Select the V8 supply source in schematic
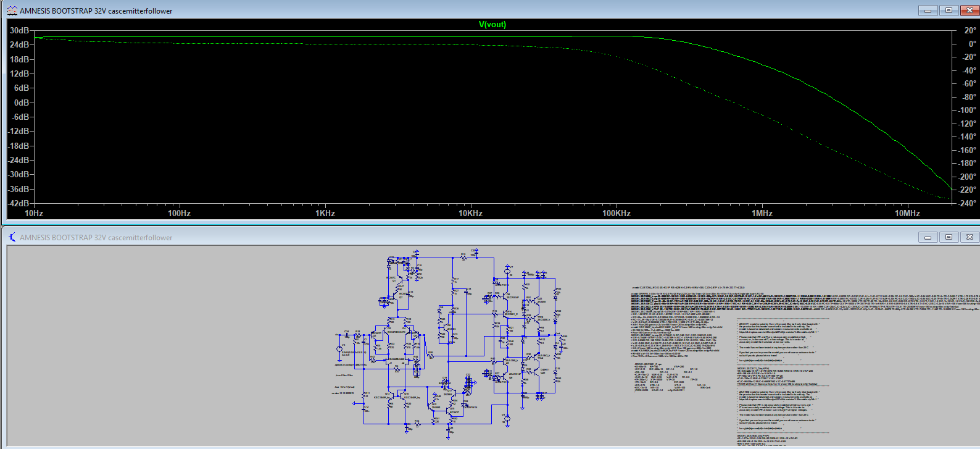 pyautogui.click(x=507, y=418)
